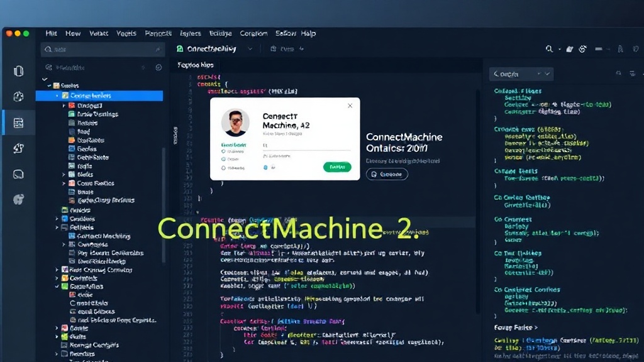Click the horizontal bar icon in the top-right toolbar
The width and height of the screenshot is (644, 362).
pyautogui.click(x=599, y=49)
